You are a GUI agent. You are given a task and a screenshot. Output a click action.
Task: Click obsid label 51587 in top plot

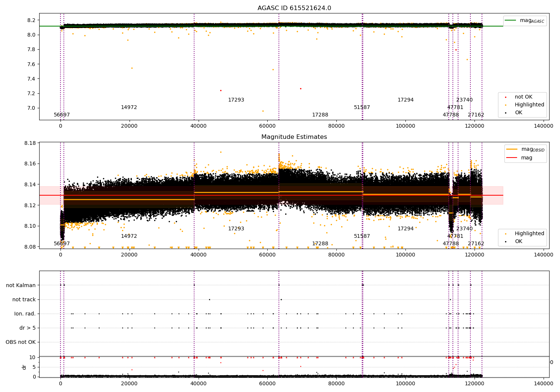[x=362, y=108]
